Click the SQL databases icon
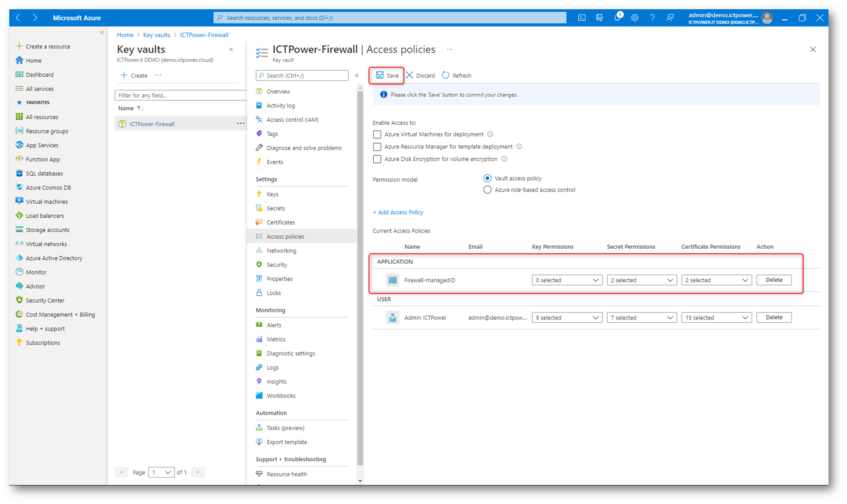 (x=19, y=173)
